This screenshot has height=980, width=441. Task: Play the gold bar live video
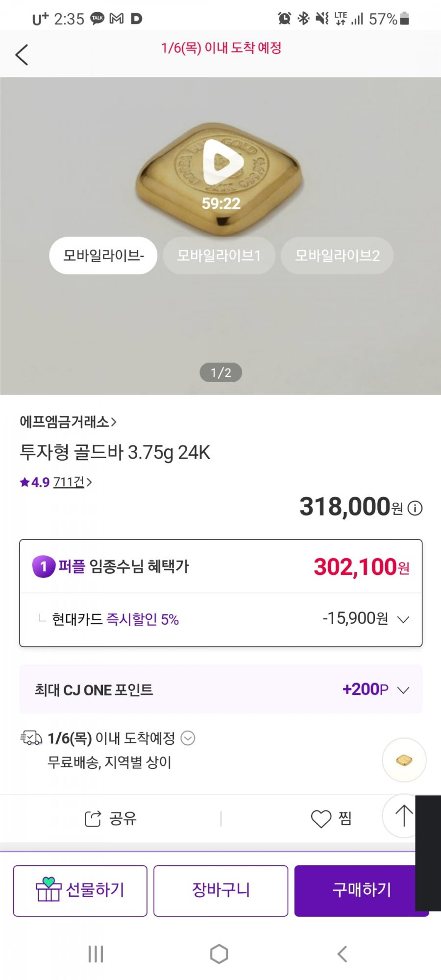222,162
